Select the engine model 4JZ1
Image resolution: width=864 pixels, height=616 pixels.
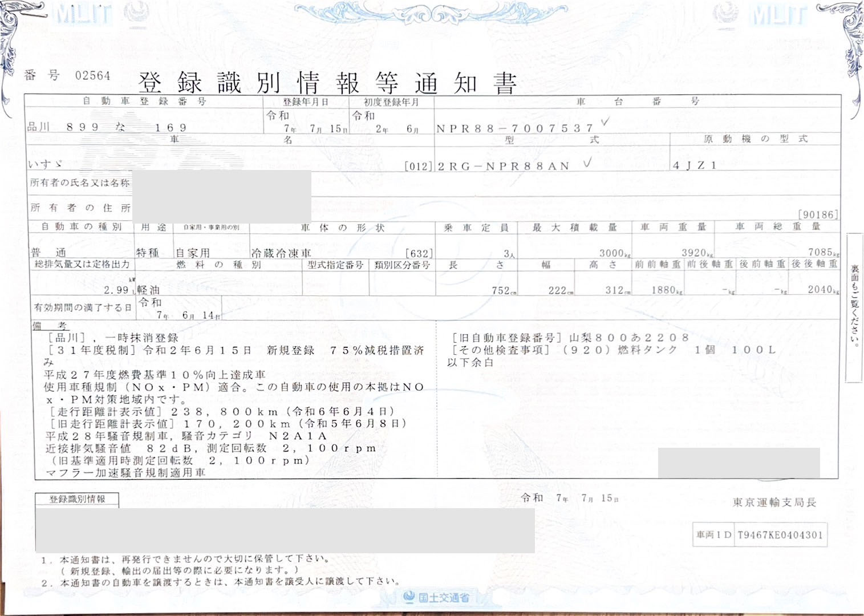click(x=694, y=166)
